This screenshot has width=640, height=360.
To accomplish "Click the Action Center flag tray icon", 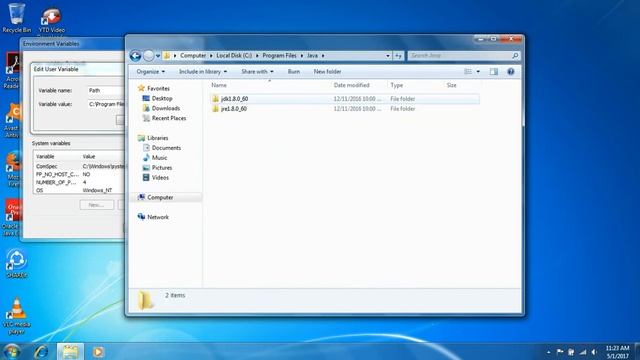I will 560,352.
